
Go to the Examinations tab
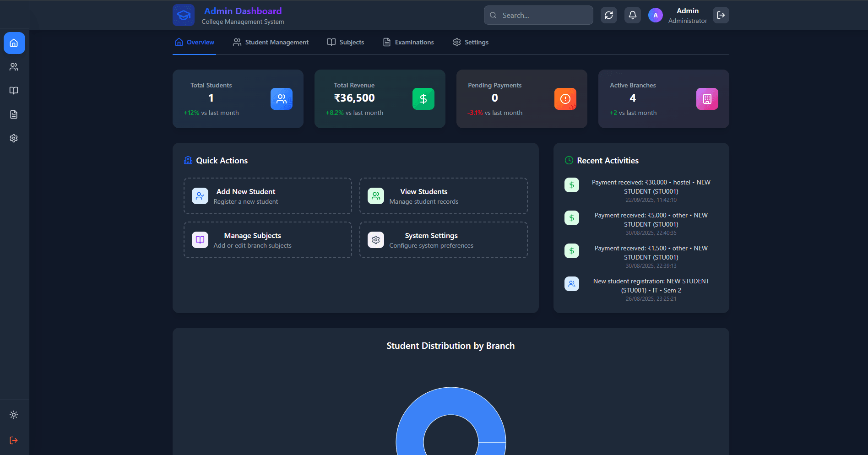tap(408, 42)
